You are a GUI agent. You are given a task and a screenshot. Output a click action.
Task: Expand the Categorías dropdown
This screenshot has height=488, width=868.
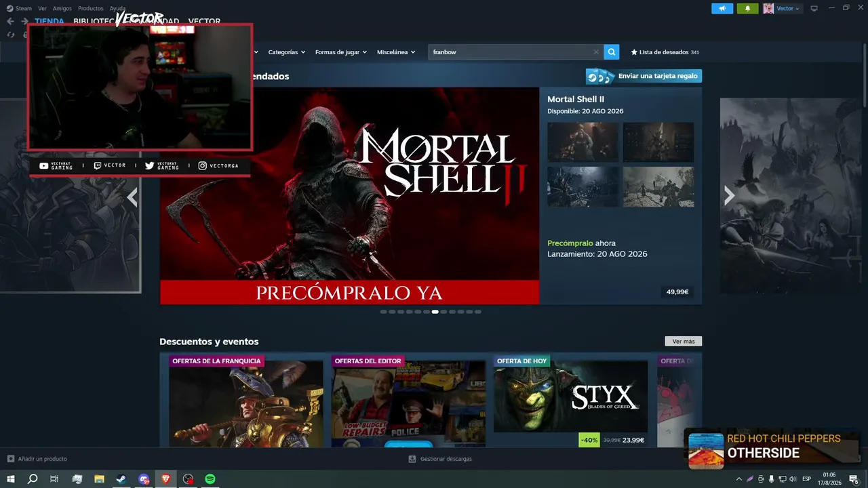tap(287, 52)
